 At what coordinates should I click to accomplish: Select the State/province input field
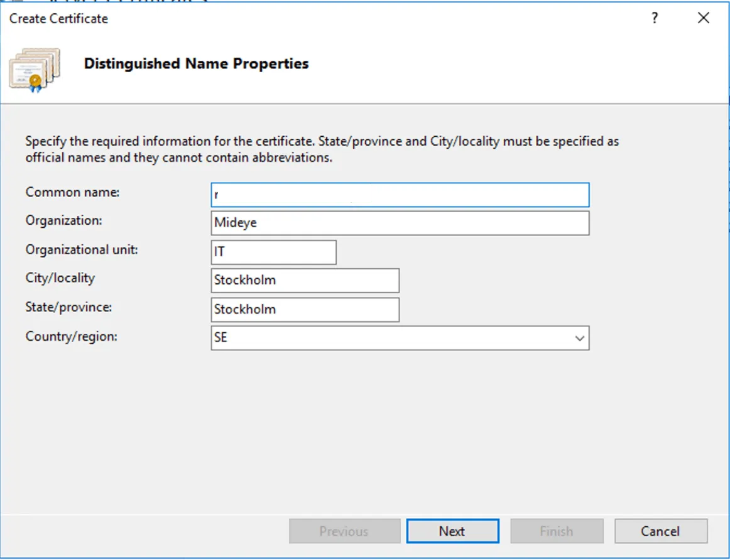(x=305, y=310)
